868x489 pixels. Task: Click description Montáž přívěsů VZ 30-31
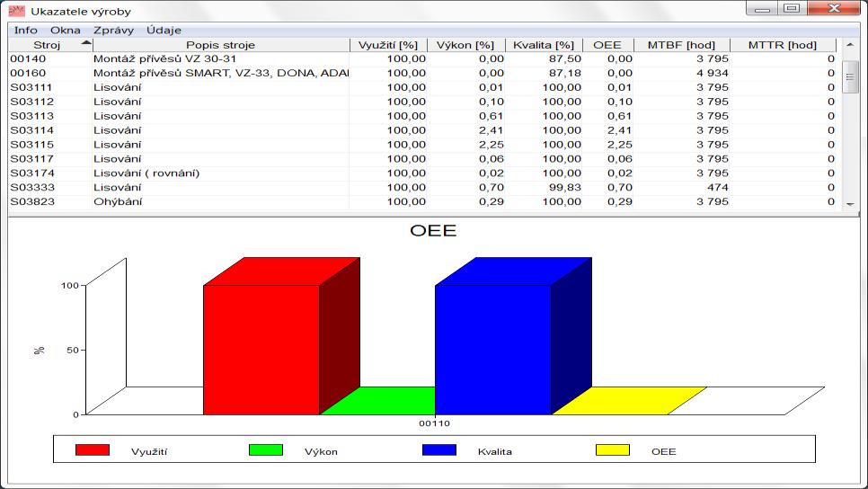[x=165, y=58]
